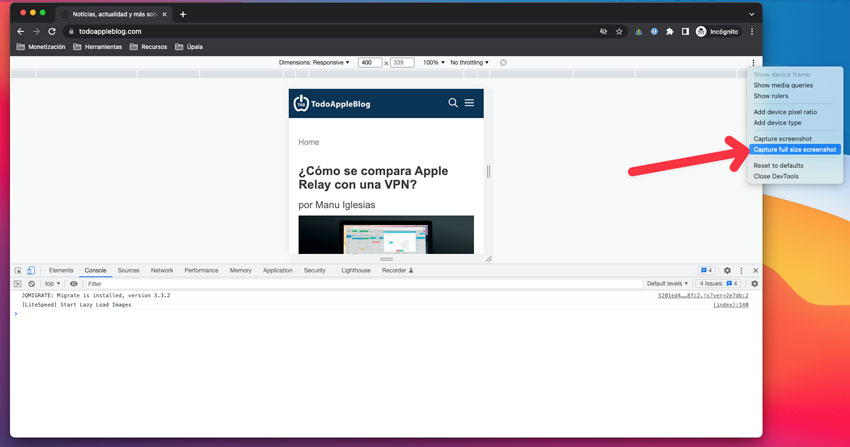The image size is (850, 447).
Task: Click the viewport corner diagonal size handle
Action: point(488,259)
